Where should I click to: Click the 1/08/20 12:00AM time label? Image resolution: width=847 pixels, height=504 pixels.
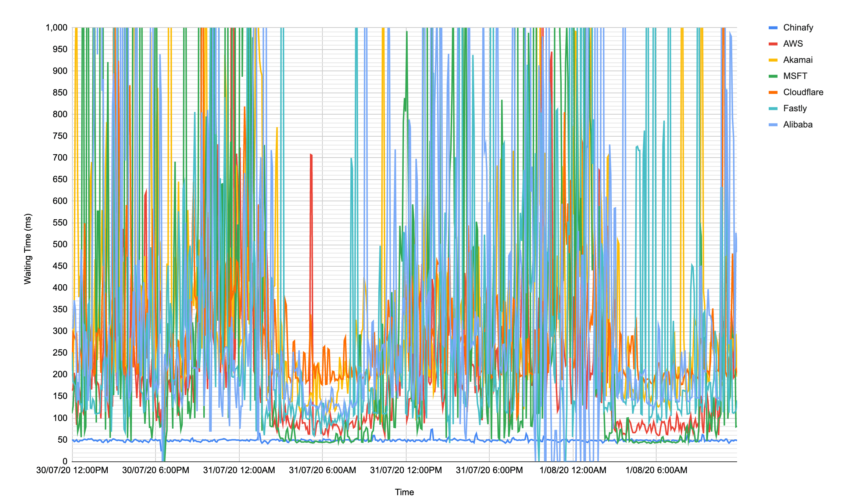point(573,470)
